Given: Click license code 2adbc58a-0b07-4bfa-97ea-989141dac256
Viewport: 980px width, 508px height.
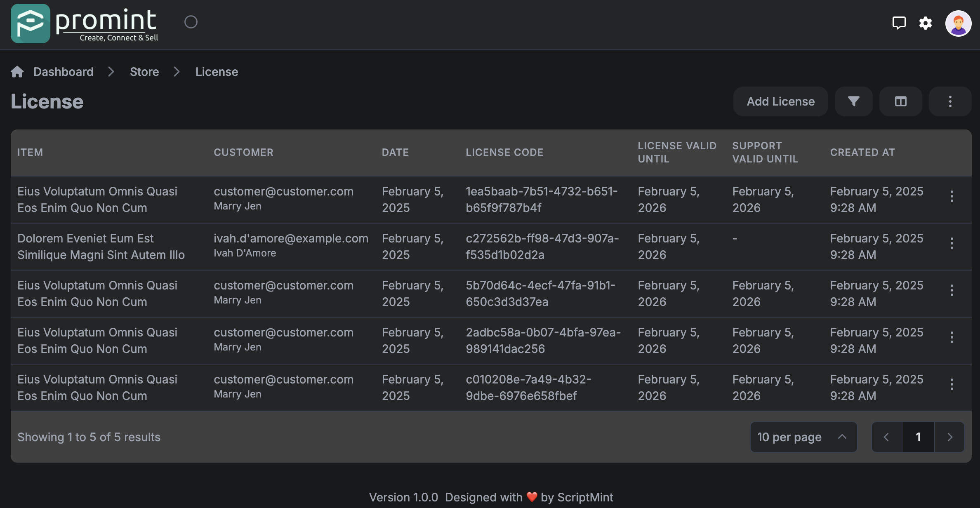Looking at the screenshot, I should [x=543, y=341].
